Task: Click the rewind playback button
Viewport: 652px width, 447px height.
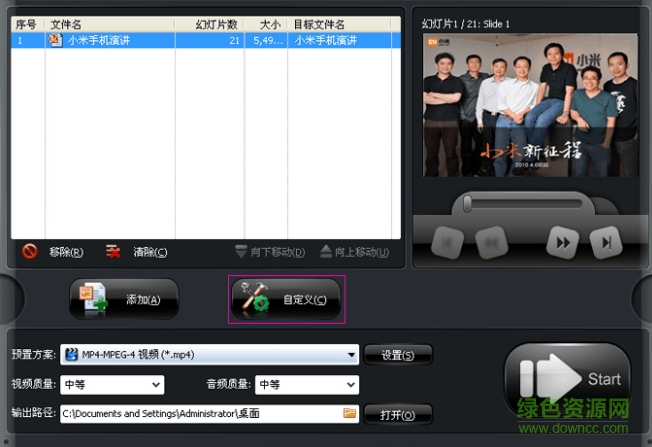Action: click(490, 241)
